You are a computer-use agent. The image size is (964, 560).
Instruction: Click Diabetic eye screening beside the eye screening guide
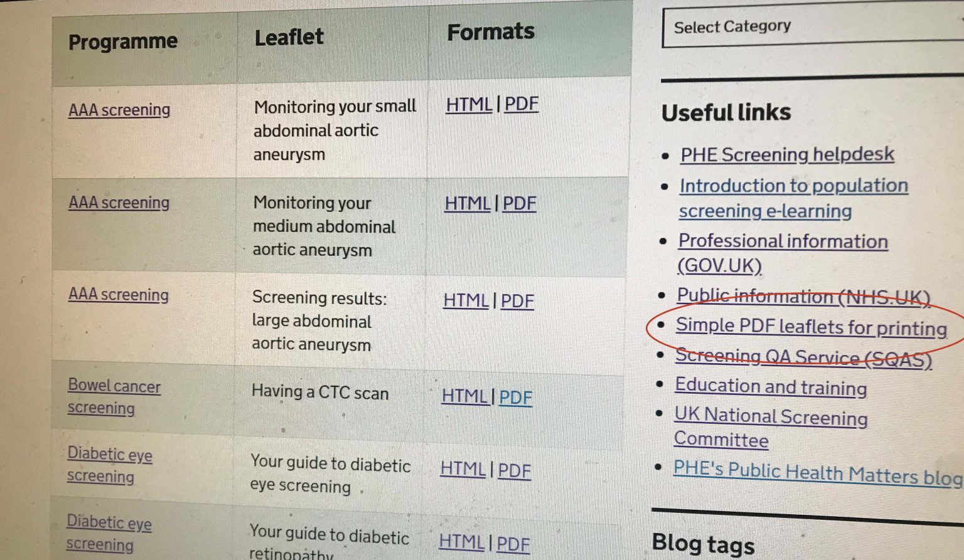click(x=109, y=454)
